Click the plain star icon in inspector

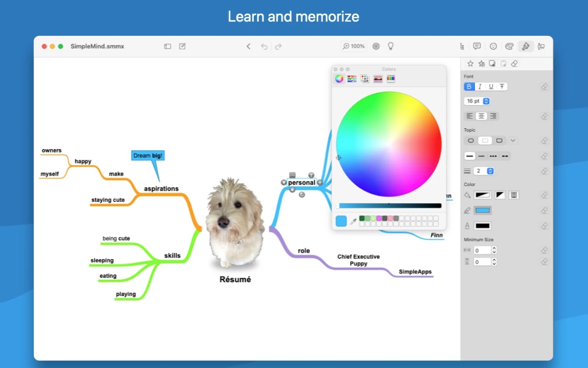coord(470,63)
